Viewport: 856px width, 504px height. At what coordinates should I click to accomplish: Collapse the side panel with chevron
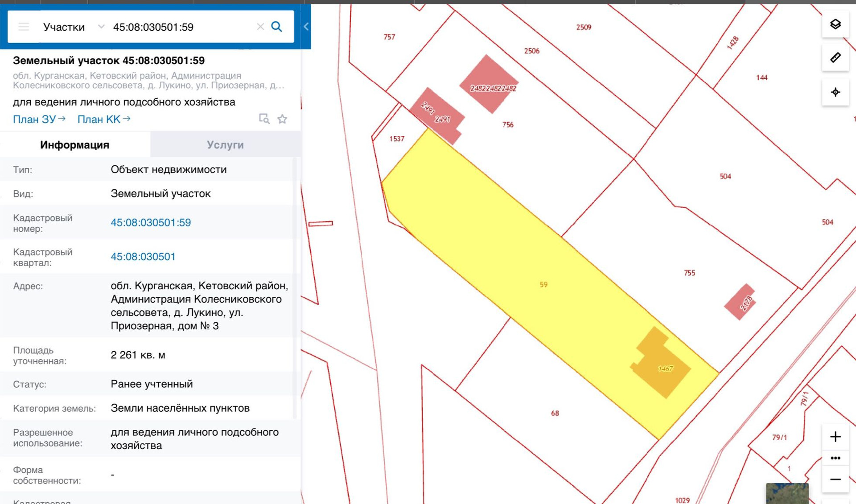[306, 27]
